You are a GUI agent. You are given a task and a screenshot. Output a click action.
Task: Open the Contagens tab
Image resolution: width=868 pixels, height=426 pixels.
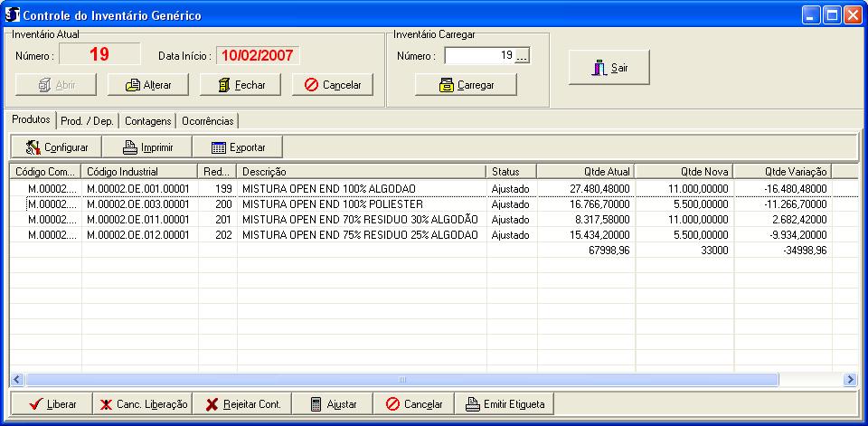click(x=147, y=120)
